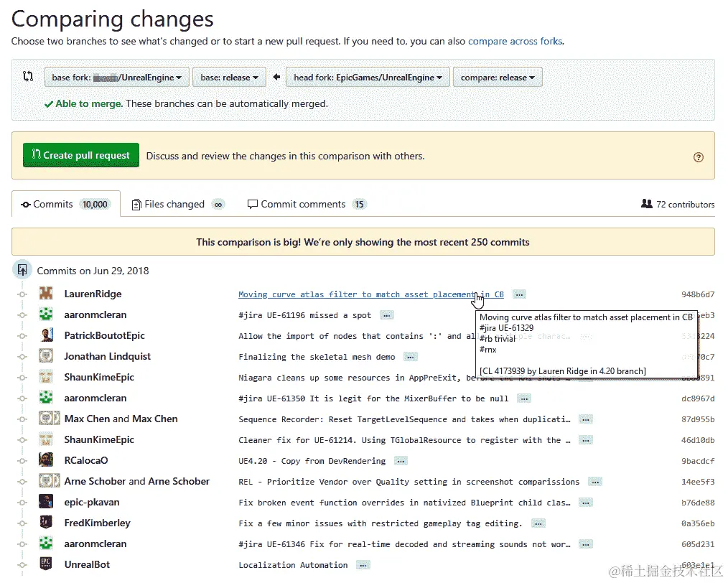
Task: Open FredKimberley author name link
Action: click(x=97, y=523)
